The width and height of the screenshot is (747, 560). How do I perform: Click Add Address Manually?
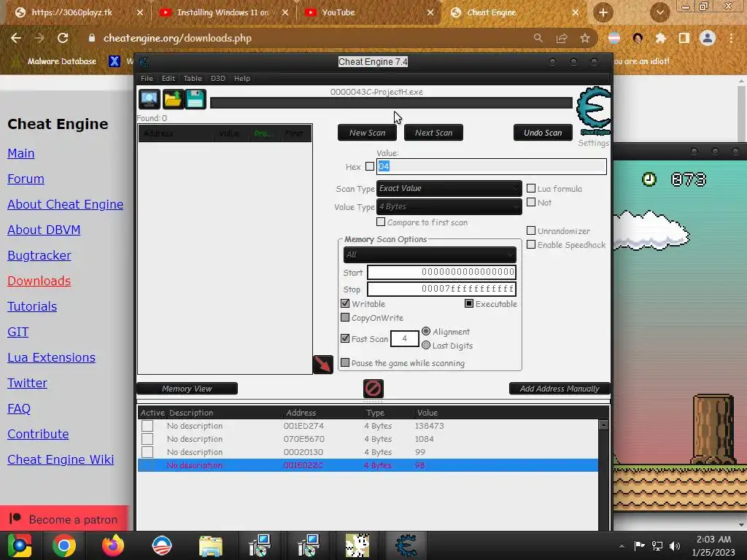tap(560, 389)
